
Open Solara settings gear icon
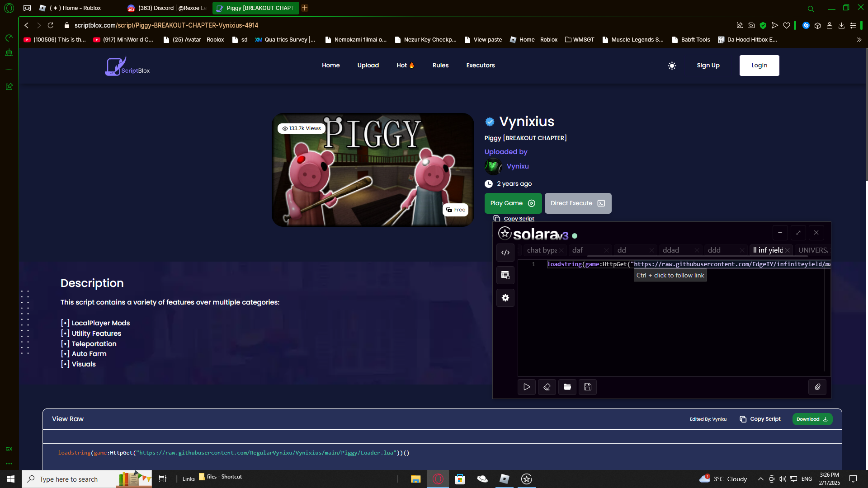(x=505, y=298)
